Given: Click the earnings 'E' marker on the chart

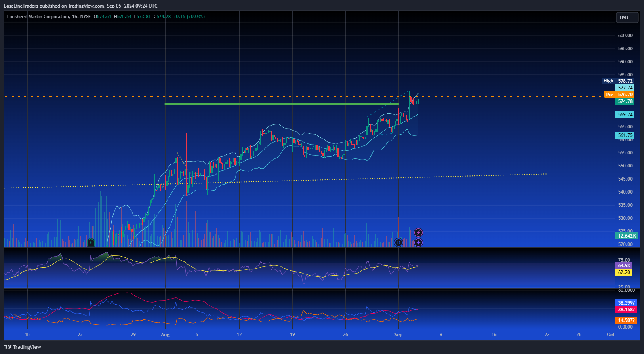Looking at the screenshot, I should pos(91,242).
